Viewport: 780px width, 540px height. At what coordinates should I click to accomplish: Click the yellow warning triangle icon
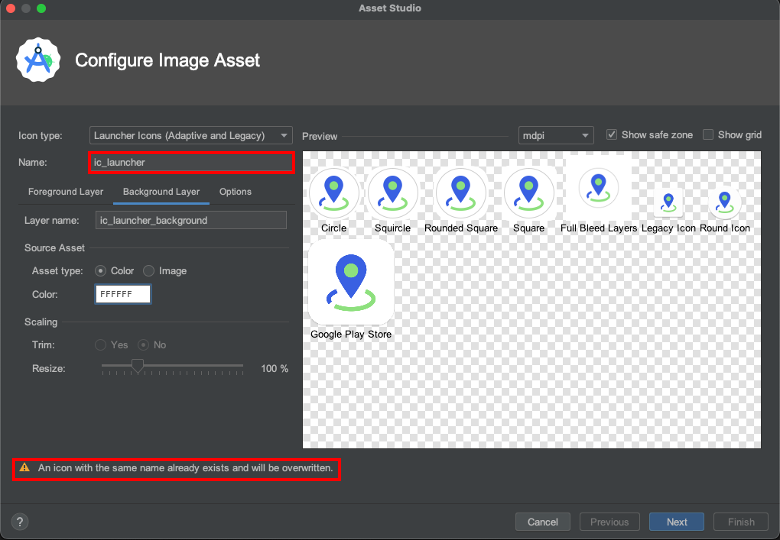[24, 467]
